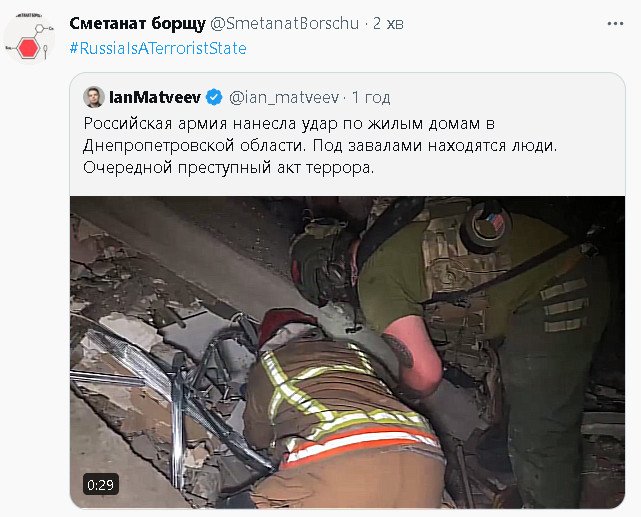Click the sentence Очередной преступный акт террора

click(229, 168)
